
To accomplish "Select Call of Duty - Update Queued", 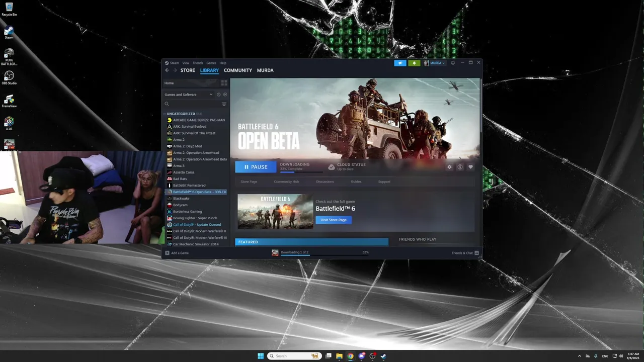I will [x=196, y=225].
